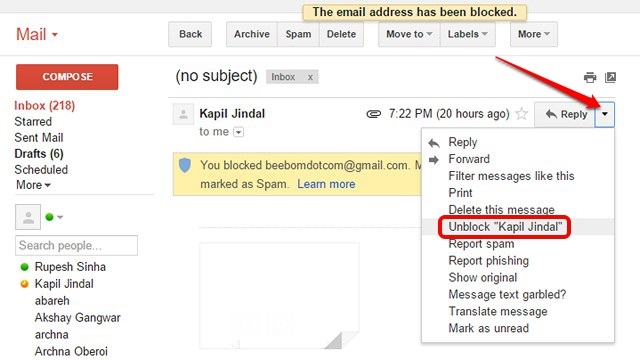
Task: Expand the More folders list in sidebar
Action: point(33,185)
